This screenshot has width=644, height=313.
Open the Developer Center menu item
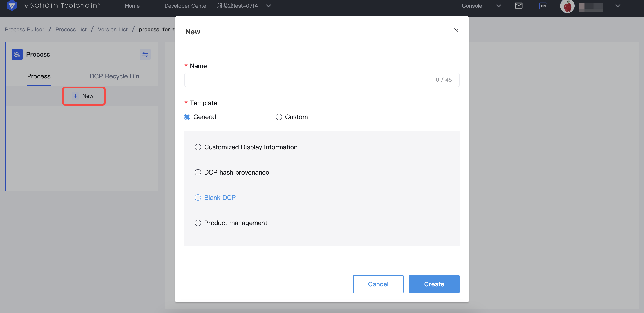[186, 6]
